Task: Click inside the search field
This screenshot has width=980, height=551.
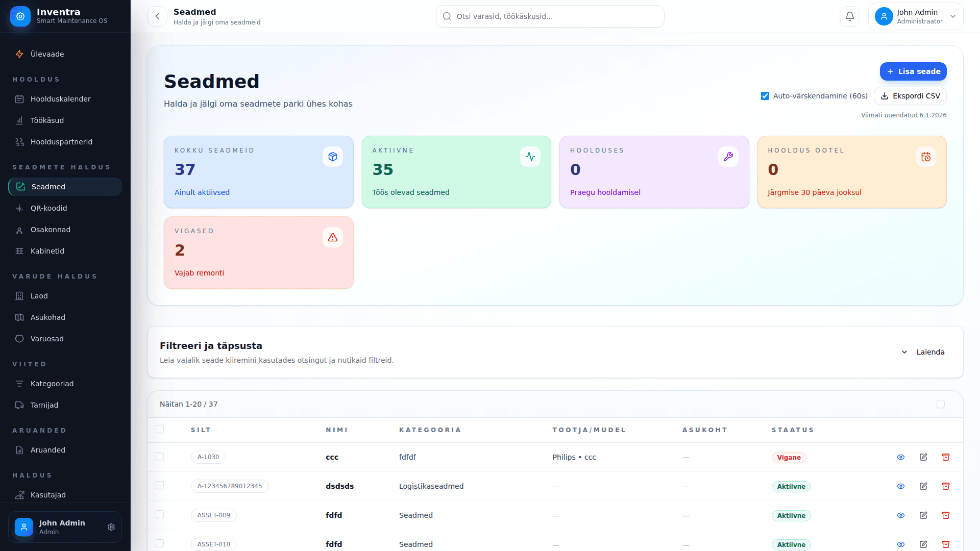Action: (x=550, y=16)
